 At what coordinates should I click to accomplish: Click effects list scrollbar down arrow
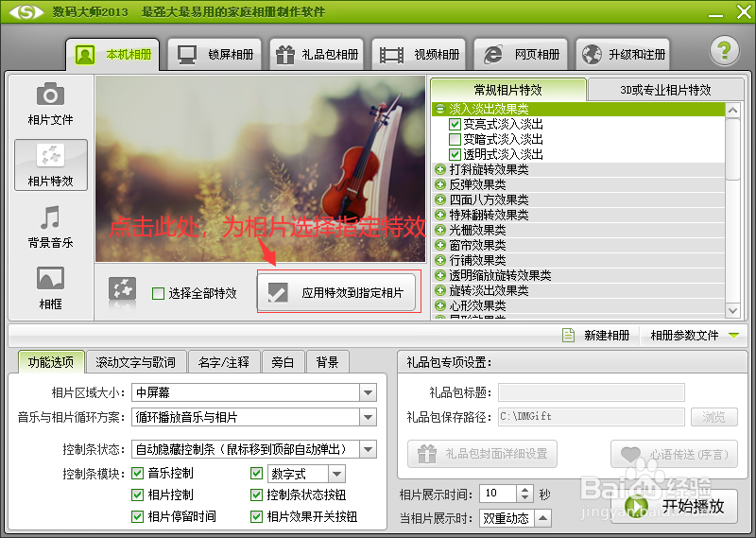tap(733, 311)
